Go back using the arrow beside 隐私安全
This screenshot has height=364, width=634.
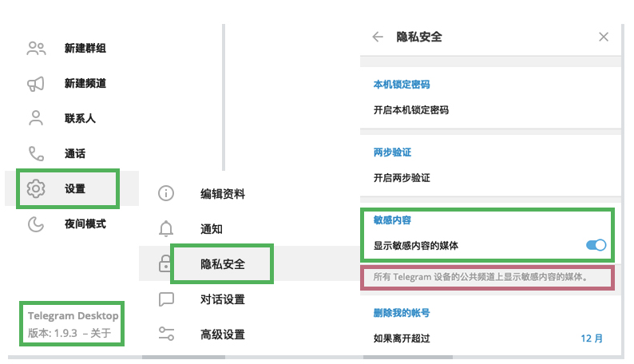pos(378,37)
